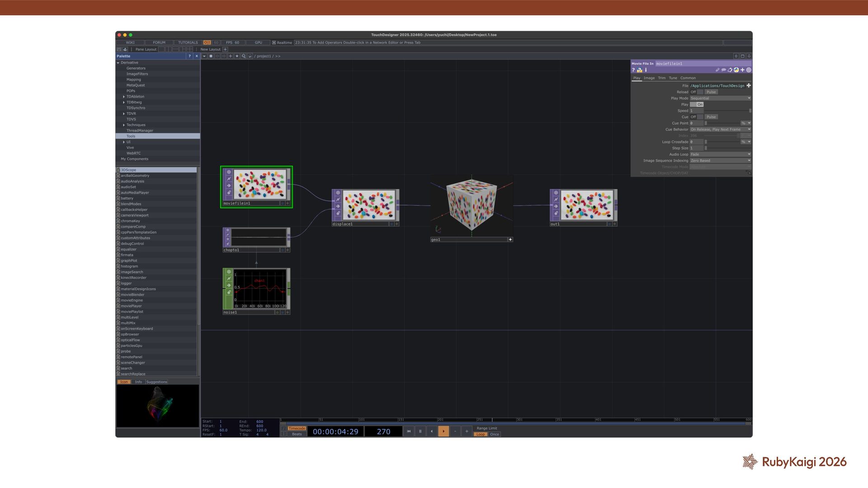The image size is (868, 488).
Task: Expand geo1 node with plus icon
Action: pyautogui.click(x=510, y=239)
